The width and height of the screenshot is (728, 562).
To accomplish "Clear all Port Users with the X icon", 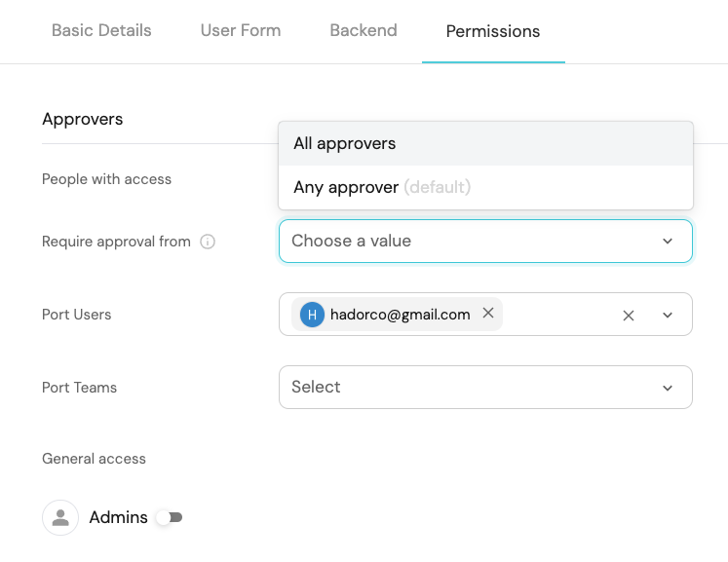I will pos(629,315).
